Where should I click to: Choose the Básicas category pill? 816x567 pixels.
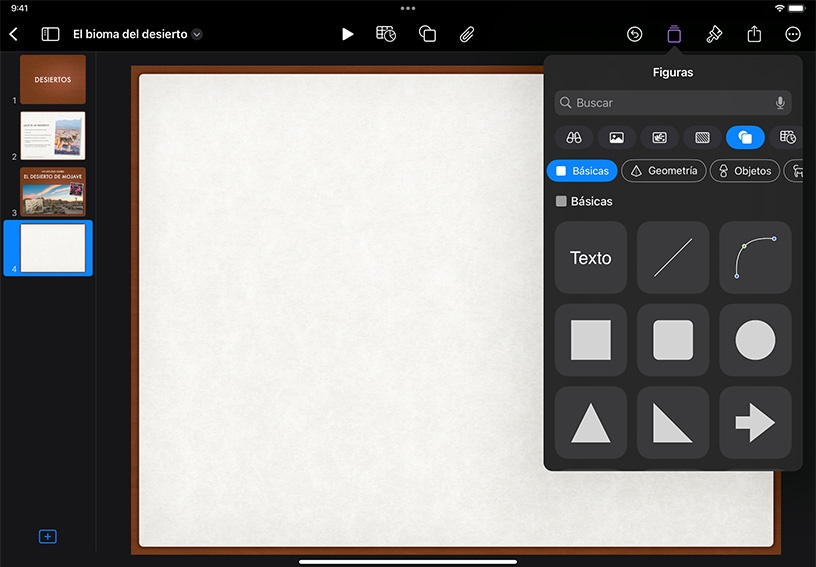[582, 171]
